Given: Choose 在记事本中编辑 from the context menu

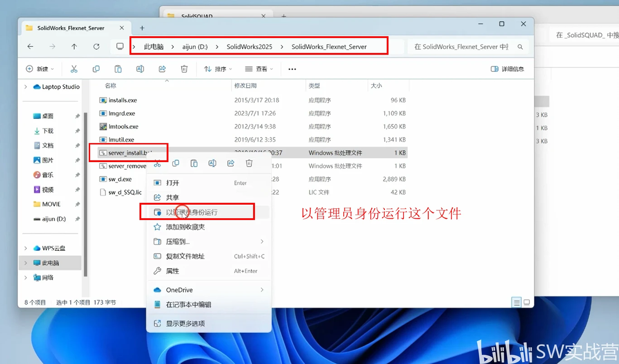Looking at the screenshot, I should (209, 304).
